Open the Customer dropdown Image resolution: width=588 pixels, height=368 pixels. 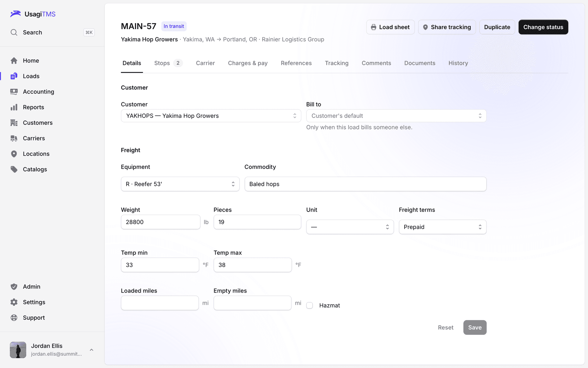pos(211,116)
